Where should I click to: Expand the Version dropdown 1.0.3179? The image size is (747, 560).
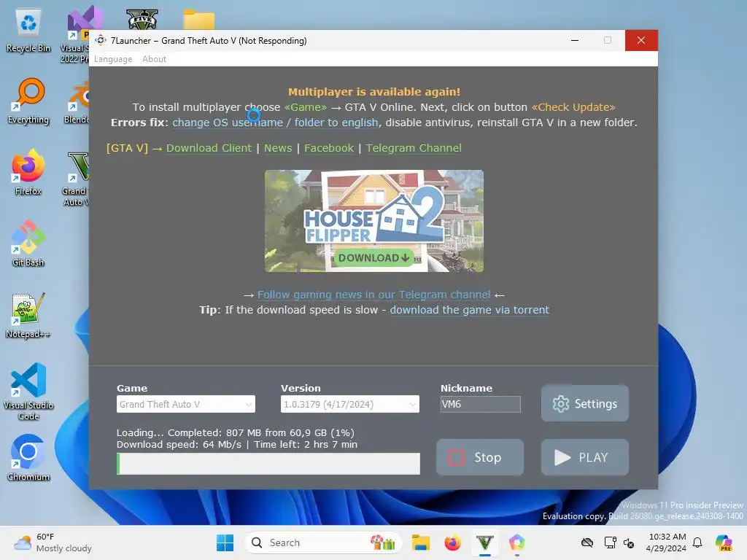[349, 404]
